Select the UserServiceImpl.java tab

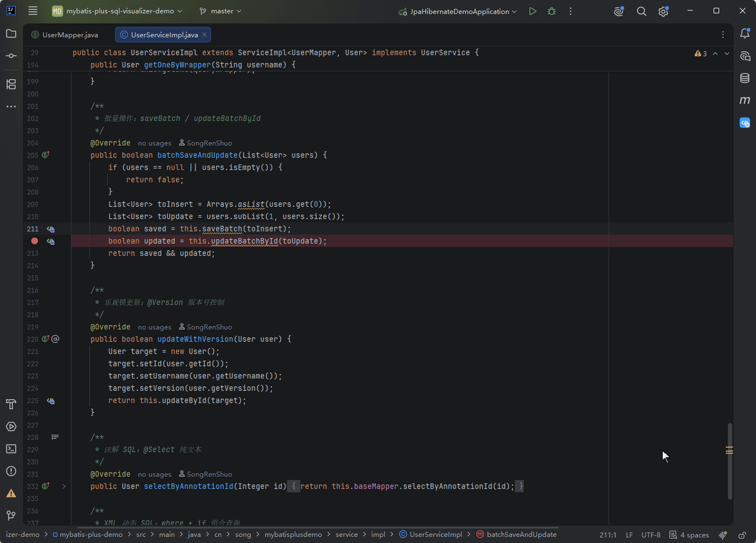pos(164,35)
